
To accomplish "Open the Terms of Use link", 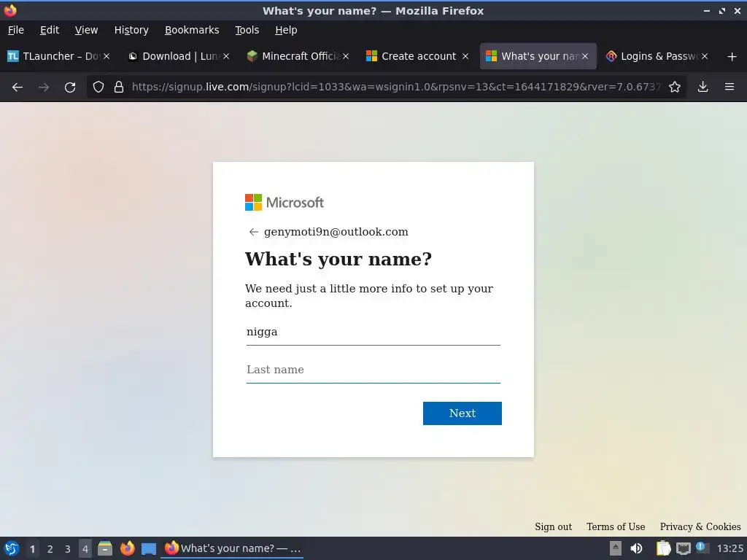I will 616,526.
